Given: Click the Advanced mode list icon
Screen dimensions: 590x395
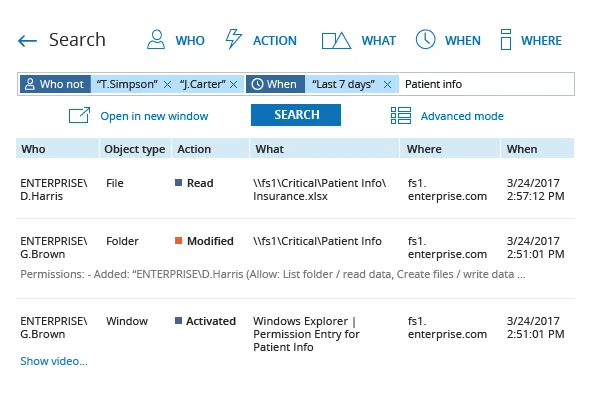Looking at the screenshot, I should tap(401, 115).
